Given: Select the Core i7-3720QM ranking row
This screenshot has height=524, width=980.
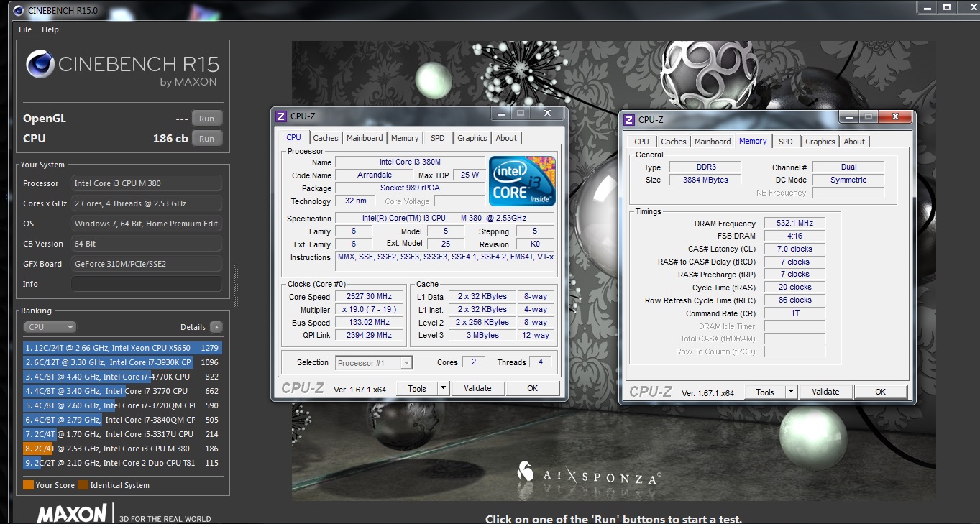Looking at the screenshot, I should [x=122, y=405].
